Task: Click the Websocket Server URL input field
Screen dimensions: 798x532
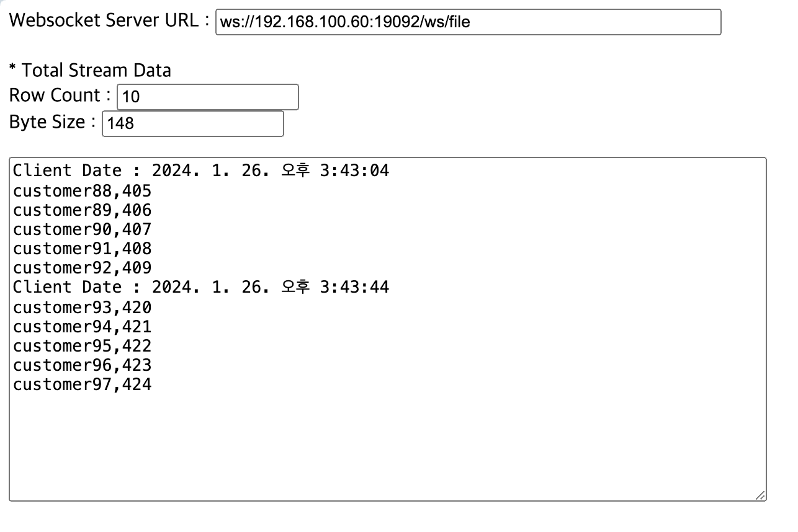Action: coord(468,22)
